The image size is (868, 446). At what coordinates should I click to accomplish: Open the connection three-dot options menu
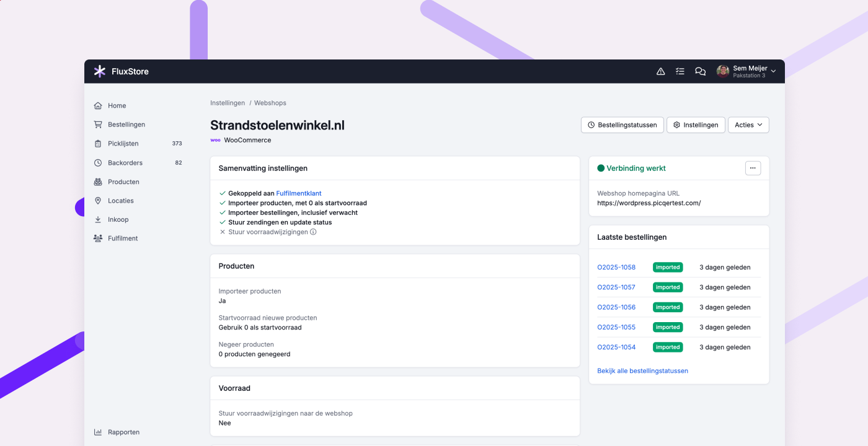coord(753,168)
